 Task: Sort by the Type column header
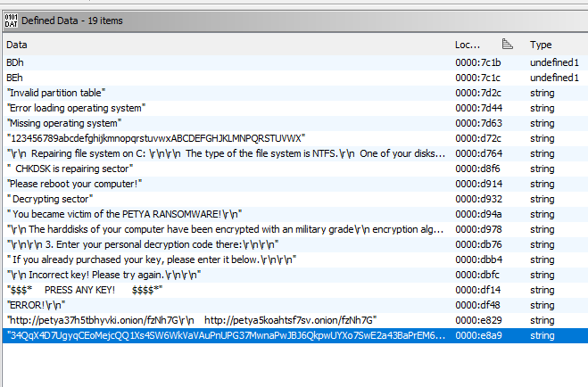click(541, 44)
